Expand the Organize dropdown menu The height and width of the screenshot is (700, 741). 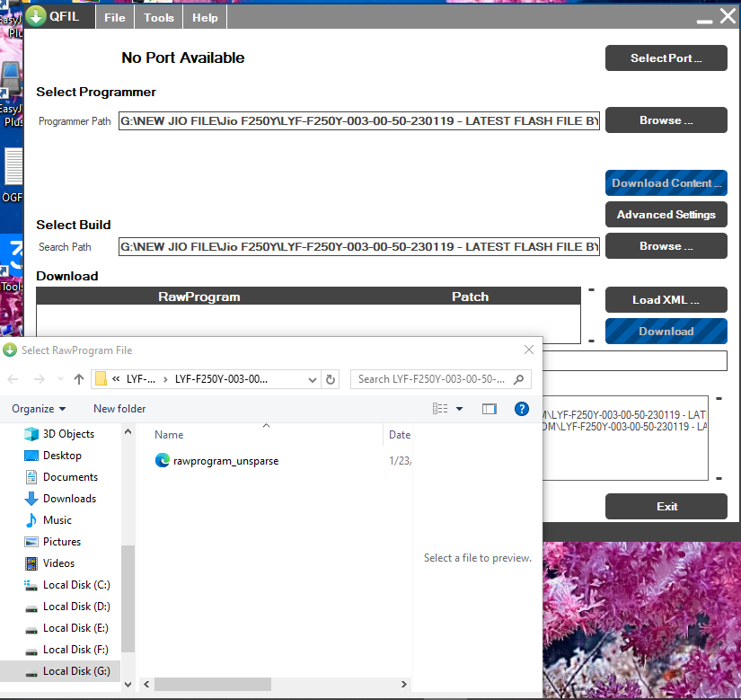(x=39, y=409)
